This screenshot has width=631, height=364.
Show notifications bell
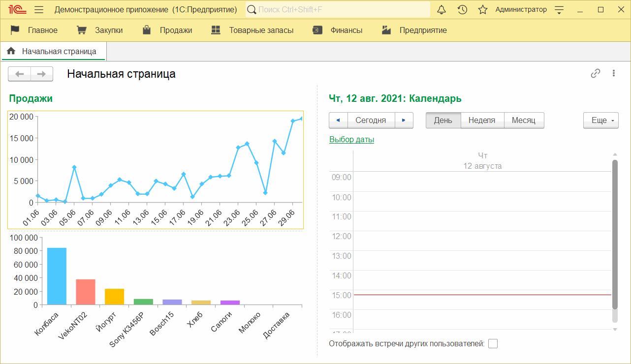point(442,10)
